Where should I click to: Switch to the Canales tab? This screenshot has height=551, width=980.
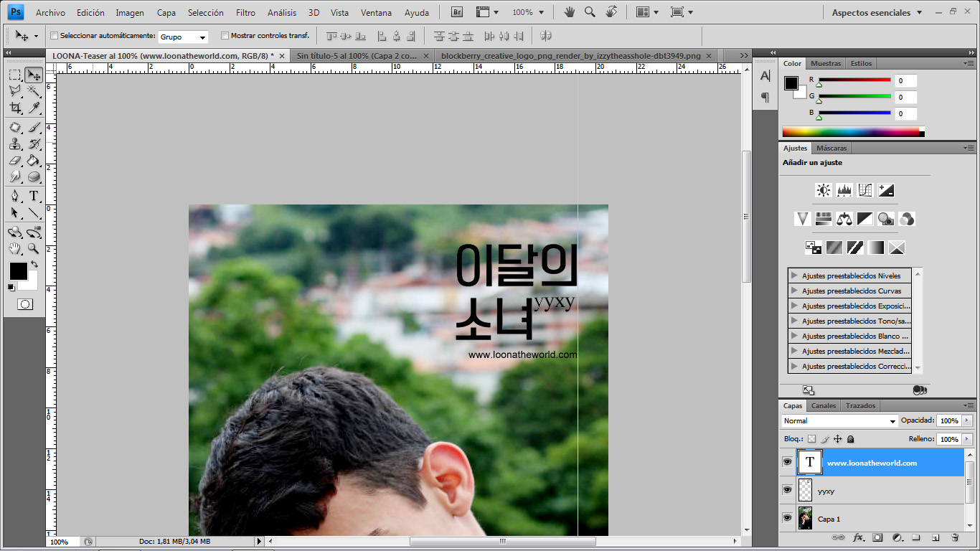[x=824, y=405]
